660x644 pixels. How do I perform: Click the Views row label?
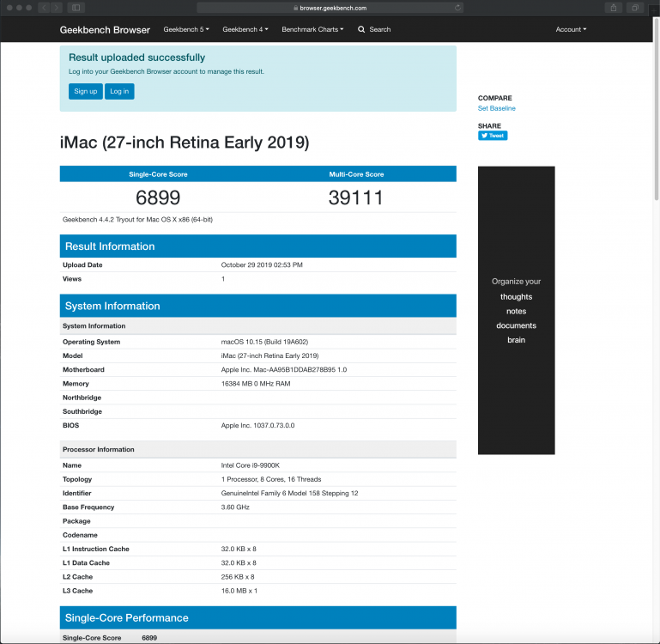[72, 279]
